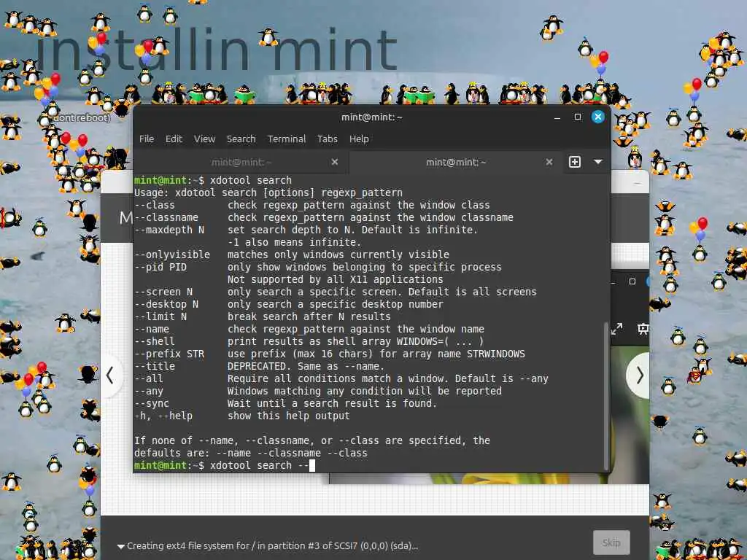Open the terminal tab list dropdown arrow

coord(598,162)
